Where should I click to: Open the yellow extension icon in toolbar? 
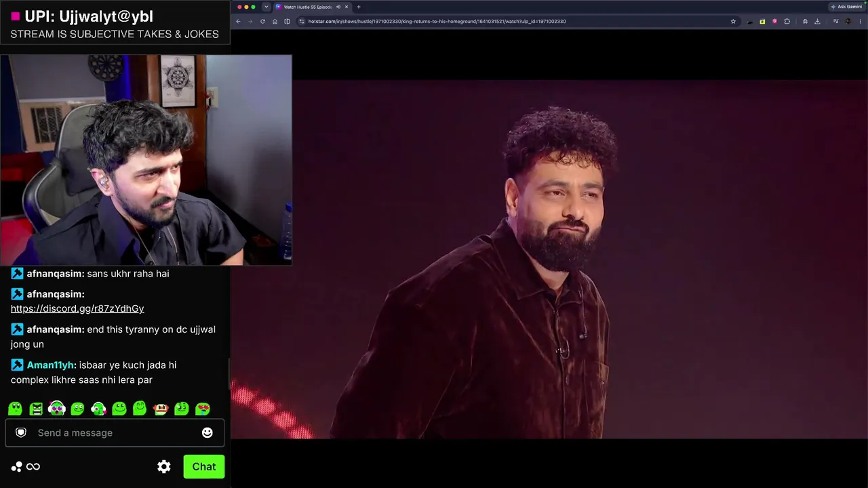(x=762, y=21)
